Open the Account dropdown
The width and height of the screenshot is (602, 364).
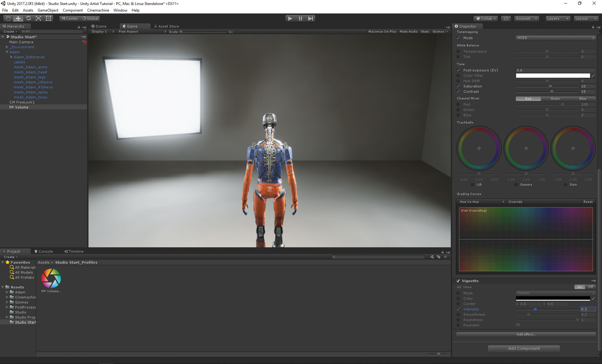click(x=526, y=18)
